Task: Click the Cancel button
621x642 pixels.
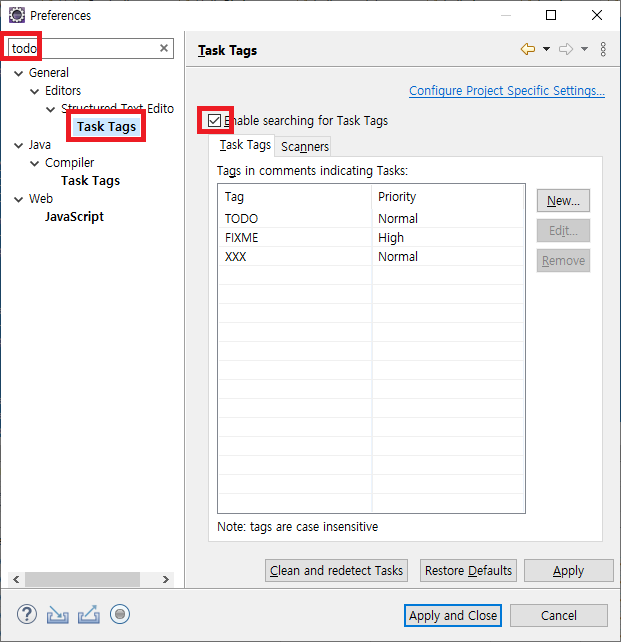Action: (x=559, y=615)
